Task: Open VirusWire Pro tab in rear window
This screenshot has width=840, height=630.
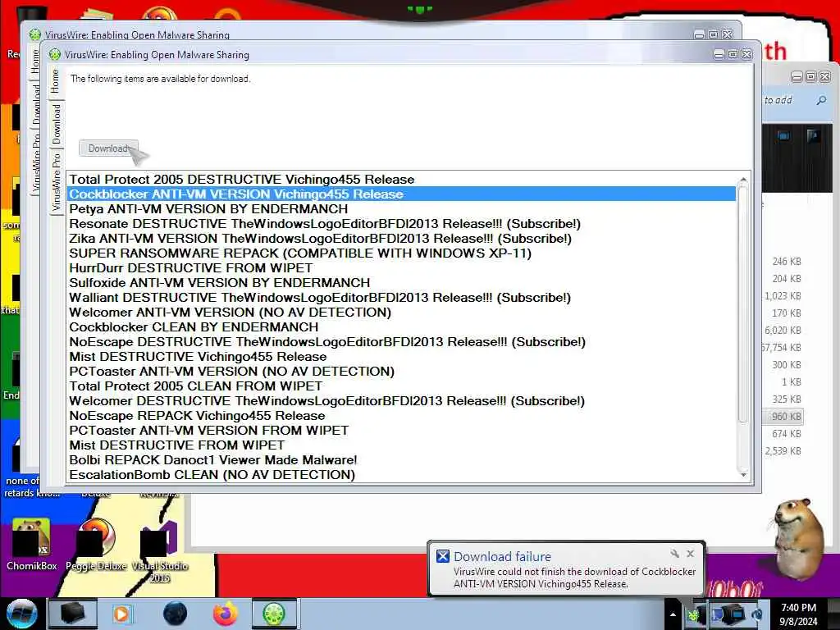Action: click(36, 161)
